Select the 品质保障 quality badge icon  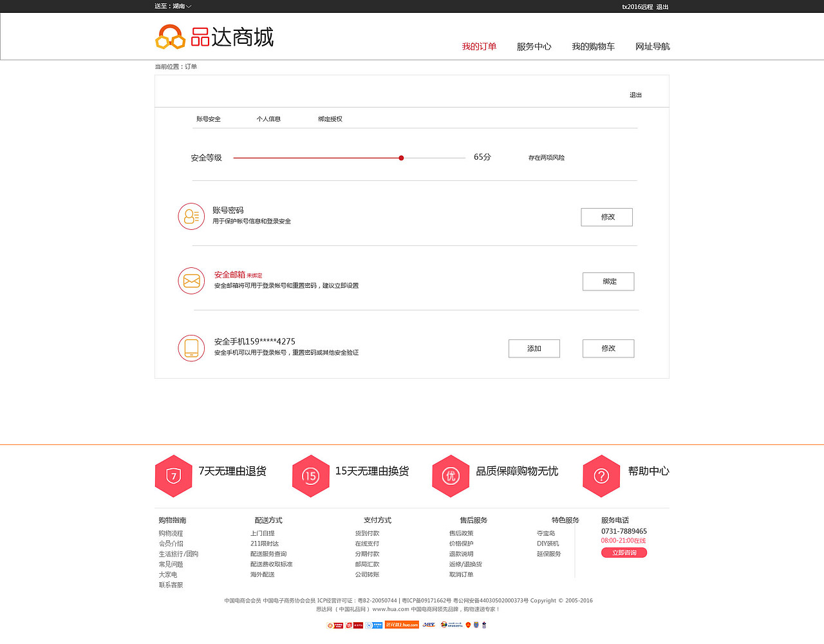point(451,475)
